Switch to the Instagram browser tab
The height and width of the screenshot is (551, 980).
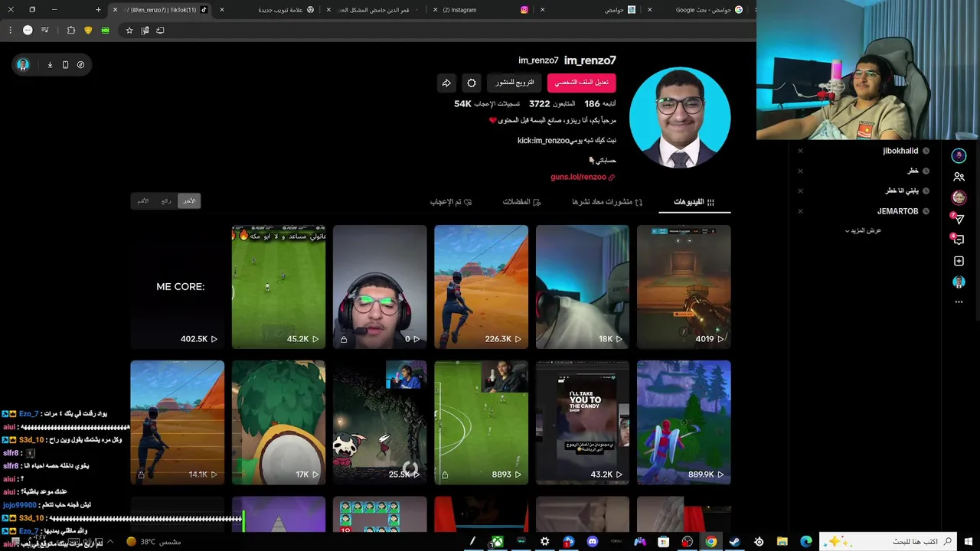(482, 10)
